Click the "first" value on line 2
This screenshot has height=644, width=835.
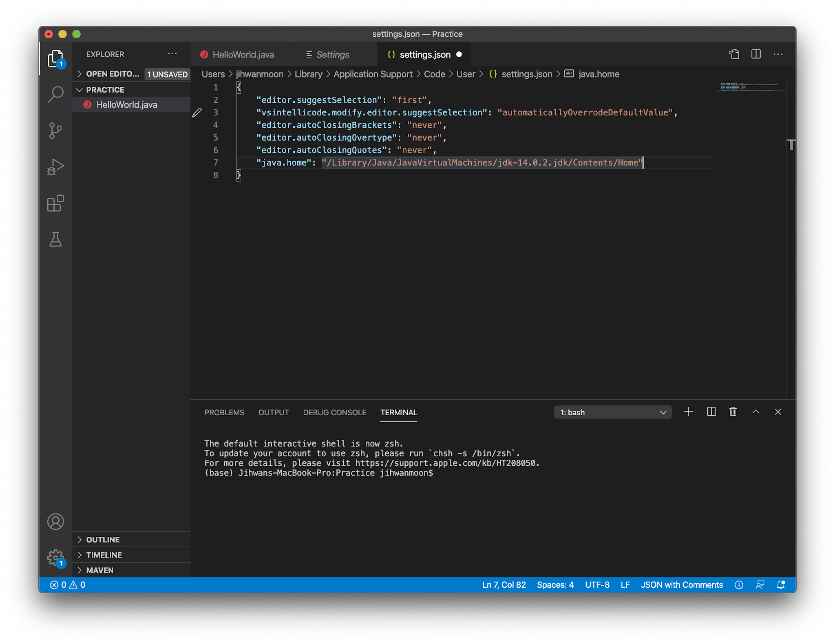409,100
